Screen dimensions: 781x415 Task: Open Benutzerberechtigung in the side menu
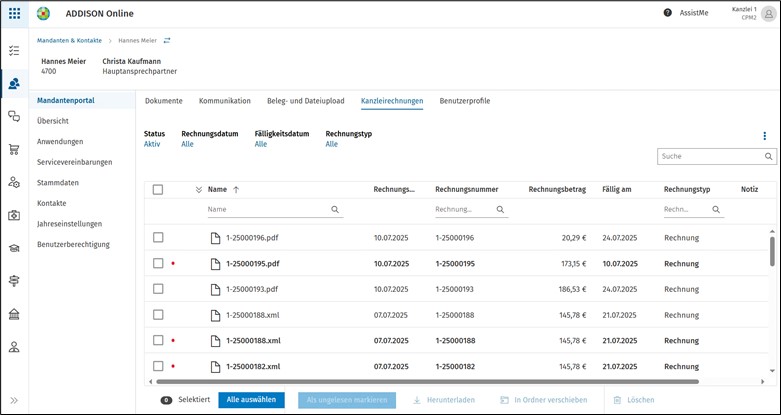pos(73,245)
